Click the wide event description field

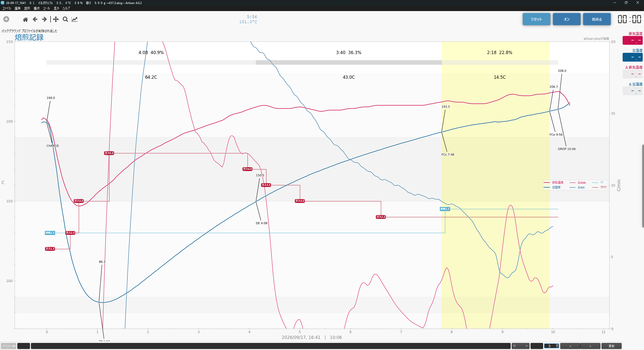271,346
